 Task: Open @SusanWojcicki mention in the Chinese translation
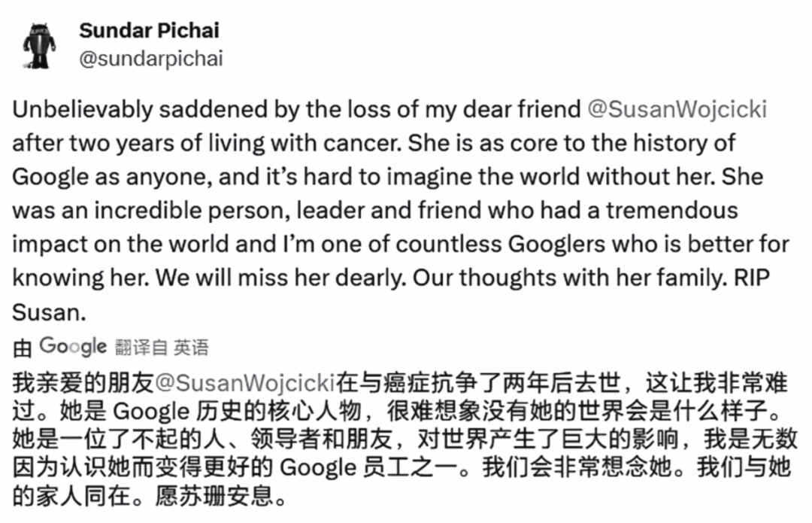point(244,383)
